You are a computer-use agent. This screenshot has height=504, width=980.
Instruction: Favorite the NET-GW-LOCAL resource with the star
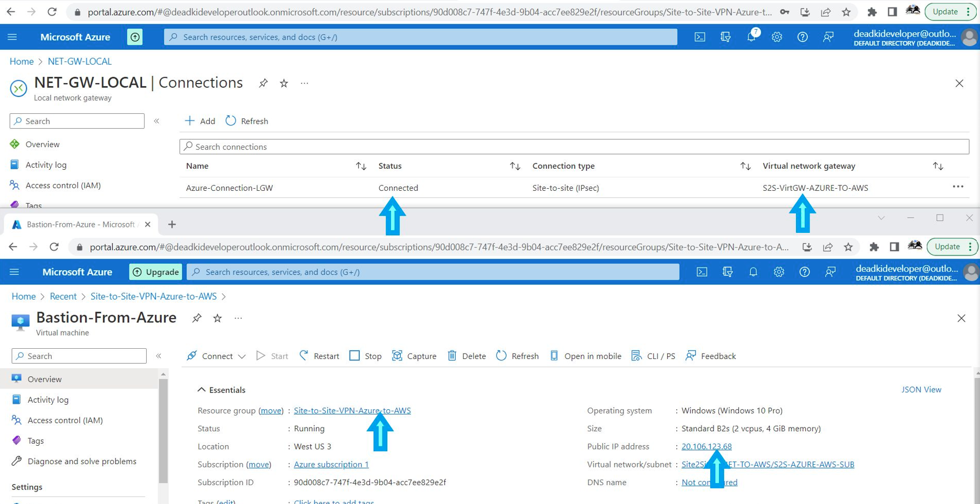pyautogui.click(x=284, y=83)
